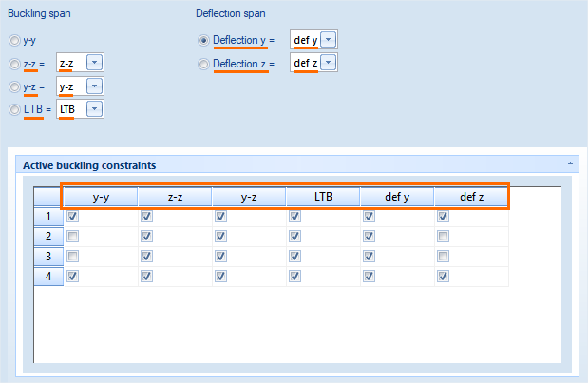The image size is (588, 383).
Task: Select the y-y buckling span radio button
Action: [x=14, y=41]
